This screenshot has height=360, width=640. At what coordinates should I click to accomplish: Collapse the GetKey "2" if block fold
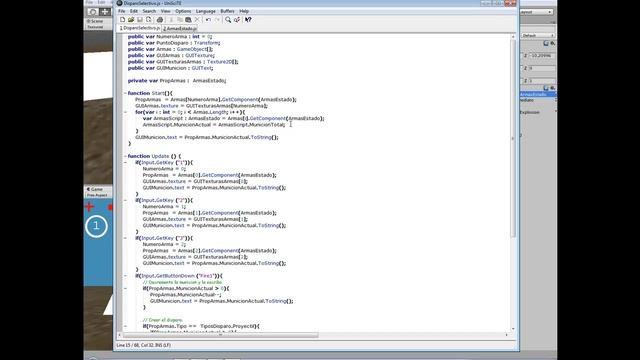pos(125,200)
